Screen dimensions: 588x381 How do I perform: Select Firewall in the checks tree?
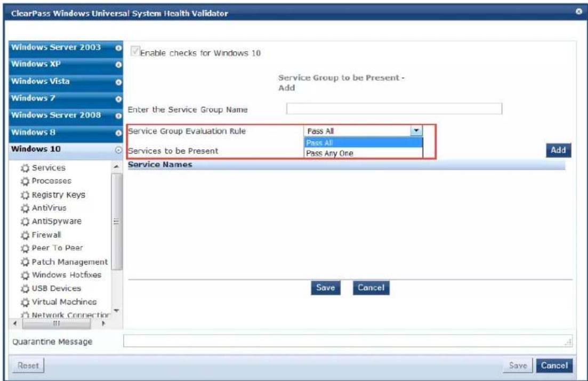coord(46,235)
